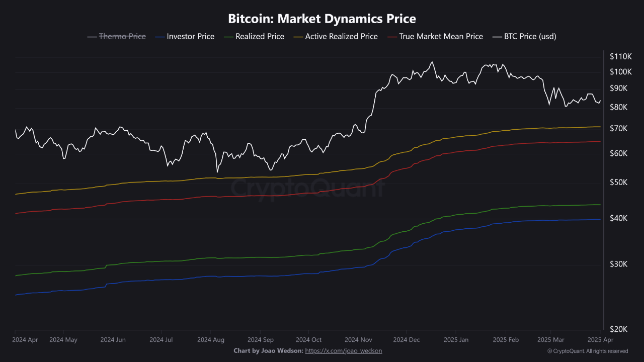
Task: Click the 2024 Jul x-axis label
Action: pos(162,340)
